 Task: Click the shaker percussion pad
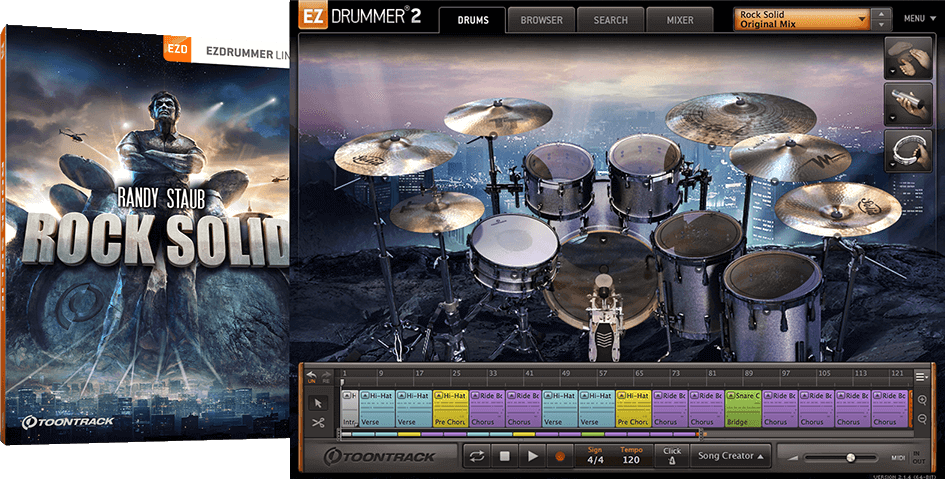pos(909,104)
